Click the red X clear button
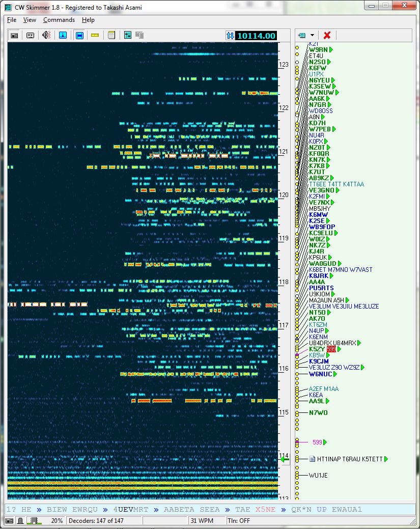 point(327,35)
